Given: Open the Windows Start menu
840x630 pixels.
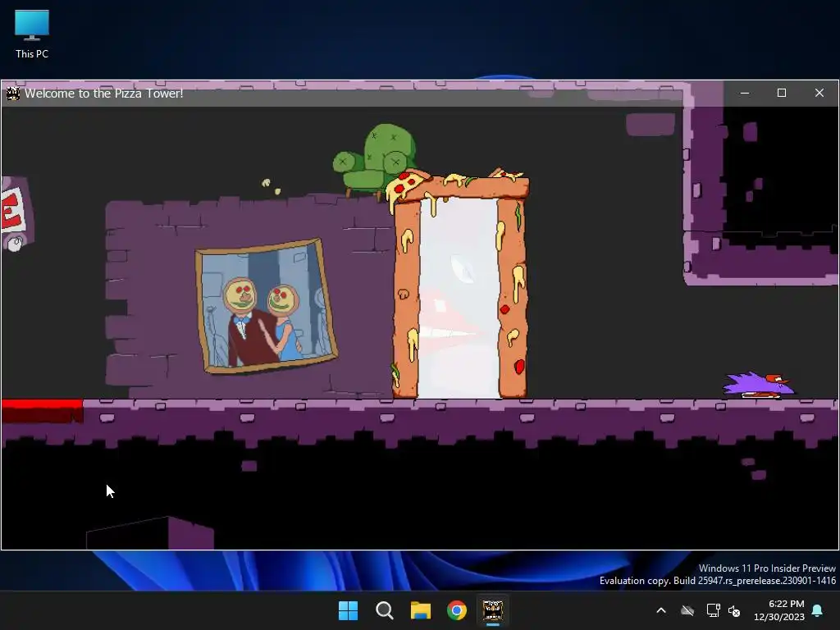Looking at the screenshot, I should click(348, 610).
